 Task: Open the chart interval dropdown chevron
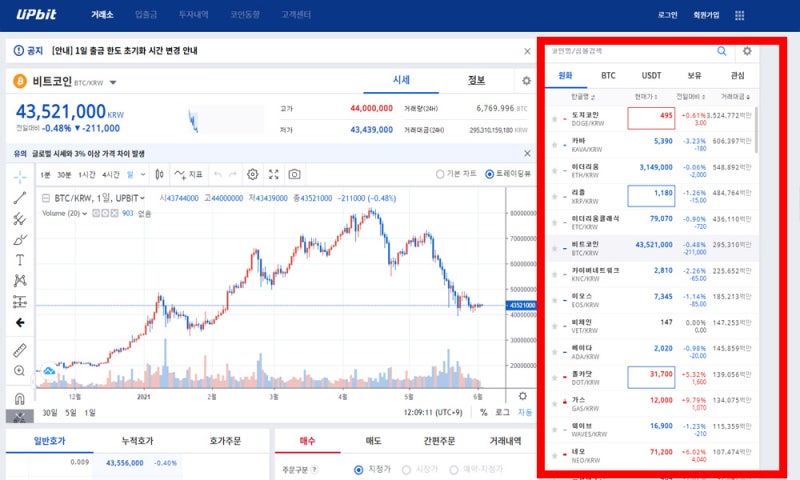point(143,174)
